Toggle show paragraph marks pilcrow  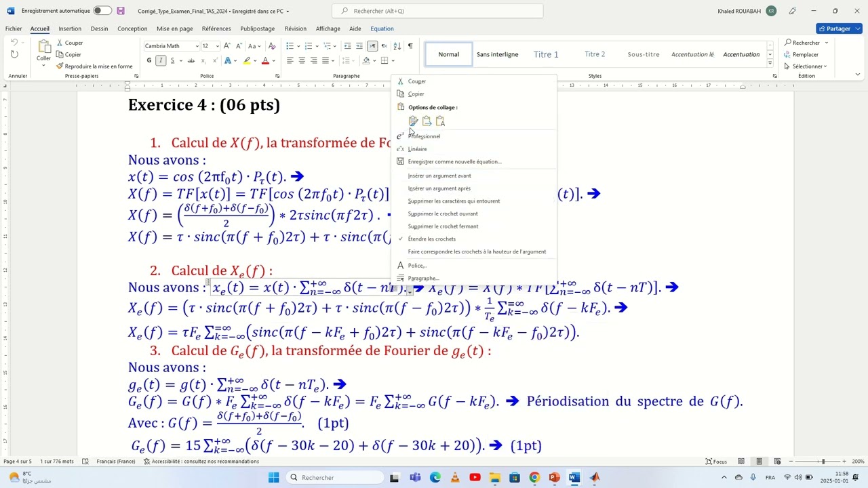click(410, 46)
